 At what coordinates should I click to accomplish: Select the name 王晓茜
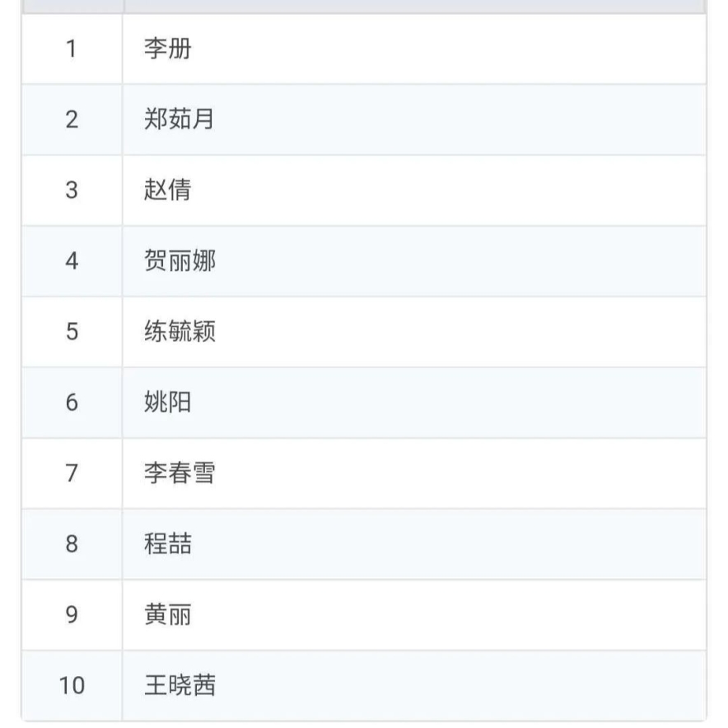click(x=180, y=686)
